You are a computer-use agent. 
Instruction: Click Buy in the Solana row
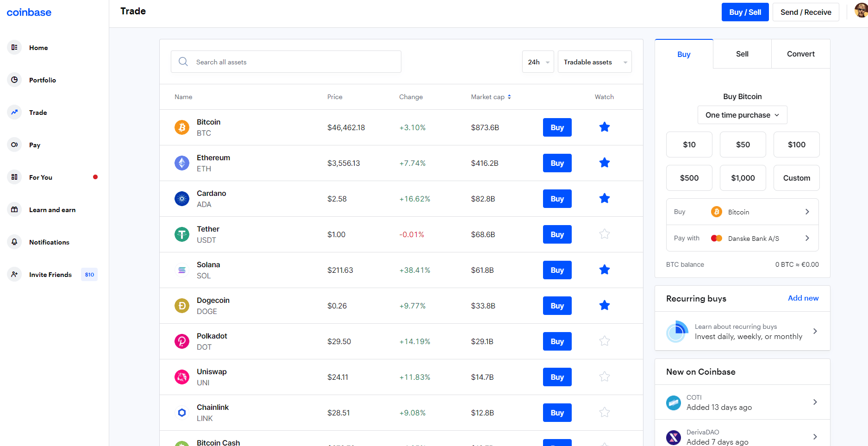[557, 270]
